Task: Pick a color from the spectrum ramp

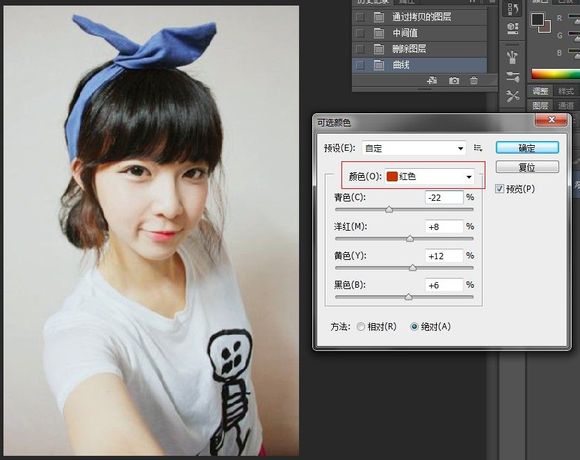Action: click(555, 74)
